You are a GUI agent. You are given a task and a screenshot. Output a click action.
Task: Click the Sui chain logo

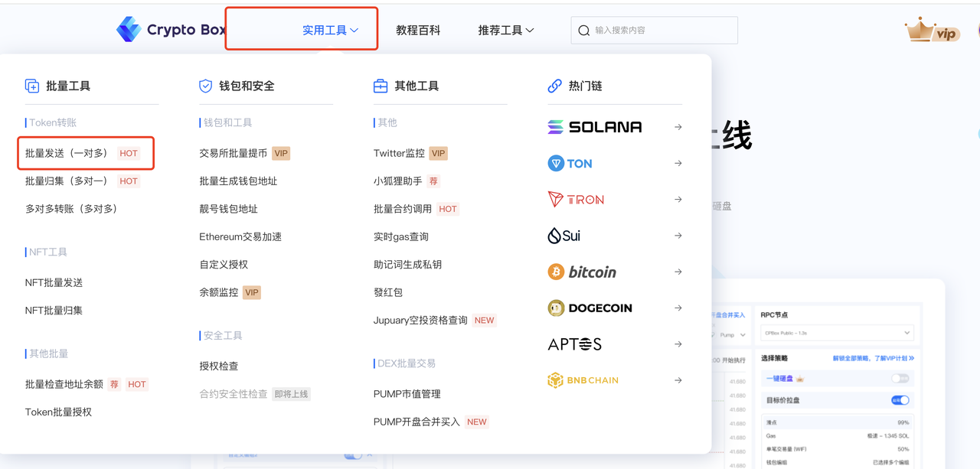[563, 236]
